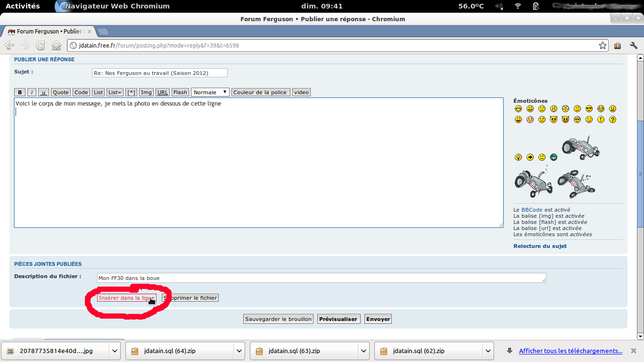Open the Activités overview menu

tap(23, 6)
